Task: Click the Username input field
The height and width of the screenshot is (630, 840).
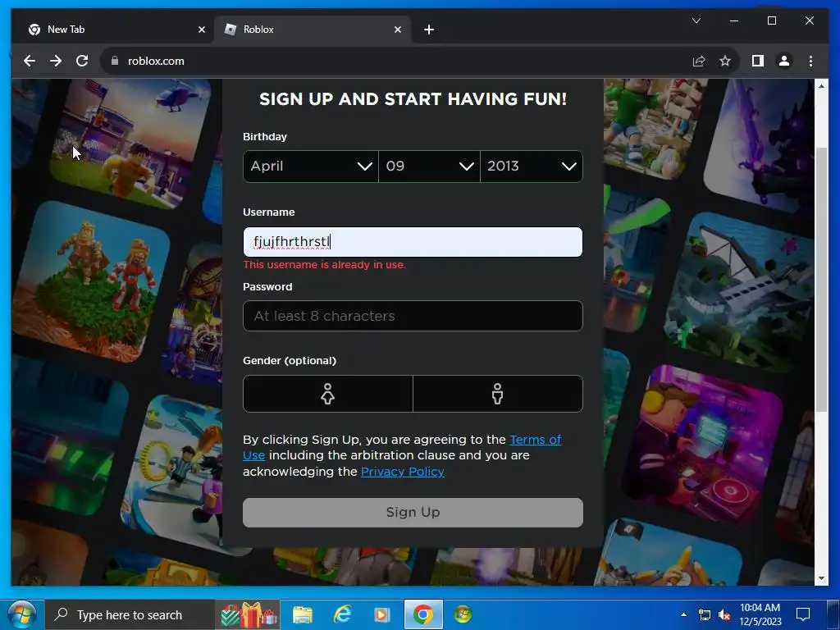Action: pyautogui.click(x=413, y=242)
